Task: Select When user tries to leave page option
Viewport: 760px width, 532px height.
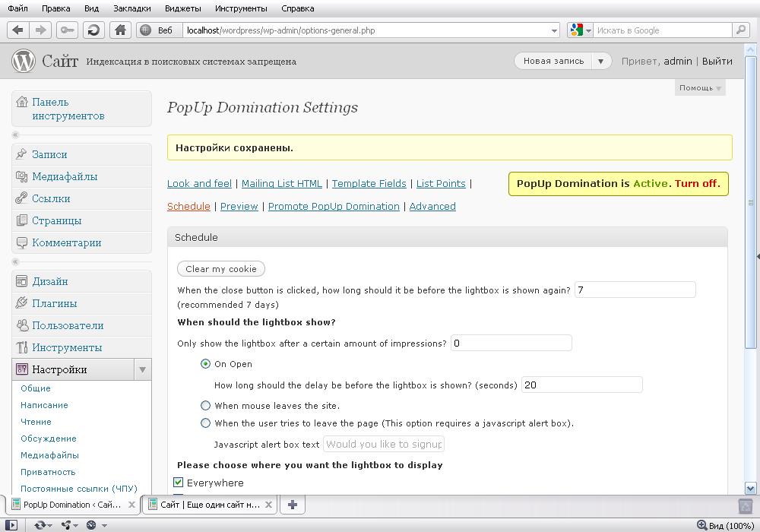Action: (x=205, y=423)
